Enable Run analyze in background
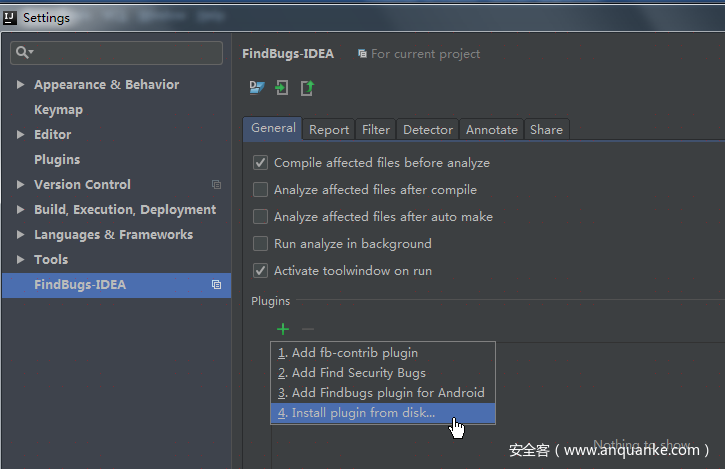Image resolution: width=725 pixels, height=469 pixels. point(260,244)
